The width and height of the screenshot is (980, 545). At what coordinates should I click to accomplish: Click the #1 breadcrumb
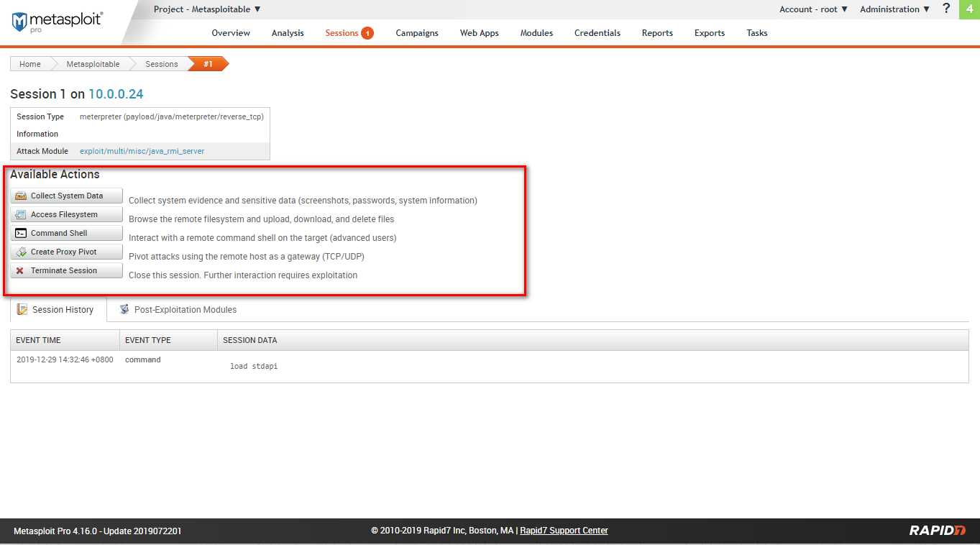pos(208,64)
